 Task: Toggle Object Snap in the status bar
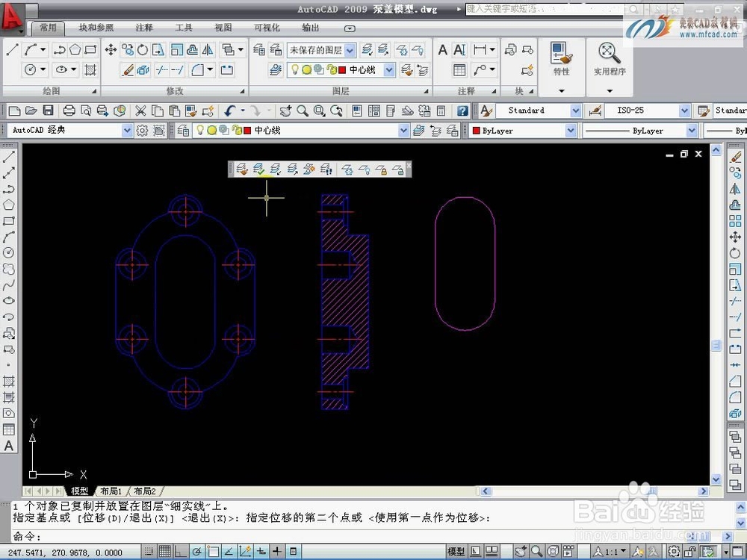click(213, 552)
